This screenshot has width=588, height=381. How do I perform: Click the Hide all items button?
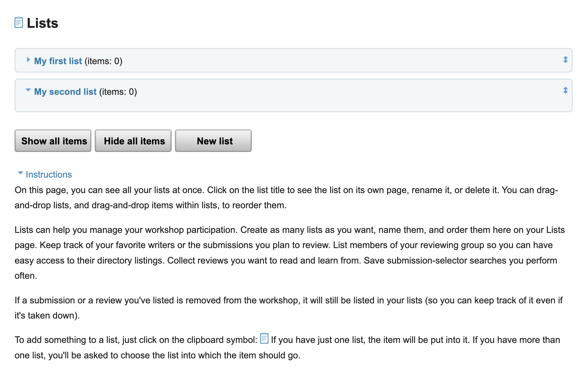(133, 141)
